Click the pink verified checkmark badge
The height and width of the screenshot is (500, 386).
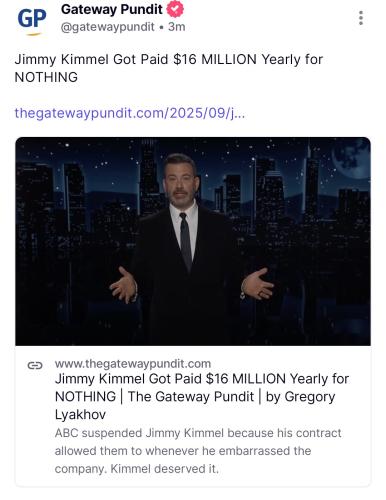(x=175, y=9)
